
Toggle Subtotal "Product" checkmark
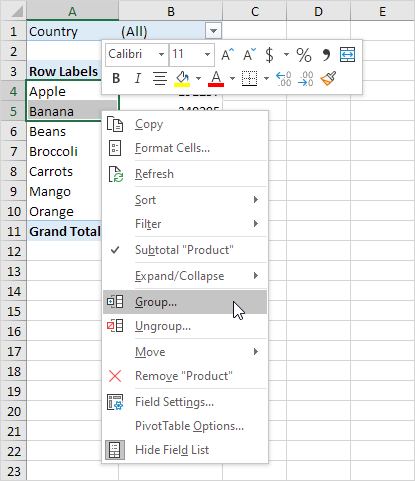185,250
